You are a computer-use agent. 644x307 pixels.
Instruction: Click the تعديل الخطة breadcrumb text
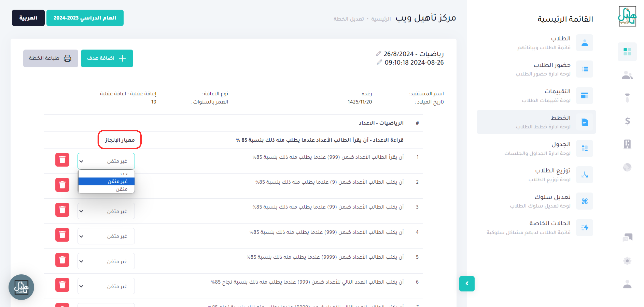tap(349, 19)
